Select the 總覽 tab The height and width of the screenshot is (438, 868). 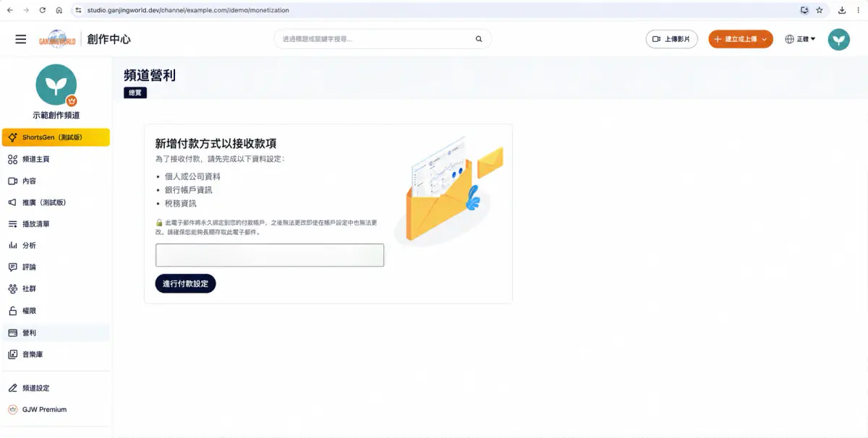135,93
